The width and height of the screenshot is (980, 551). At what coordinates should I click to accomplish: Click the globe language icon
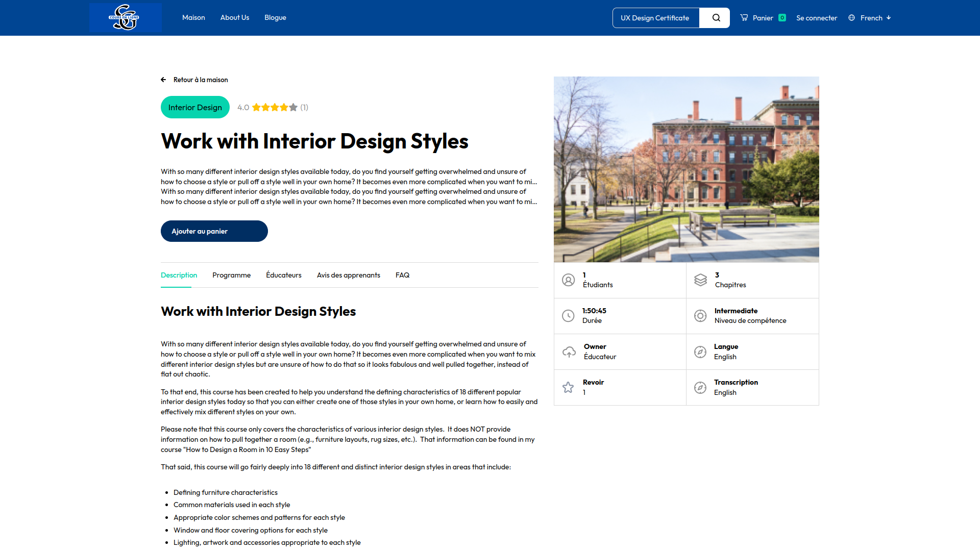pyautogui.click(x=851, y=18)
